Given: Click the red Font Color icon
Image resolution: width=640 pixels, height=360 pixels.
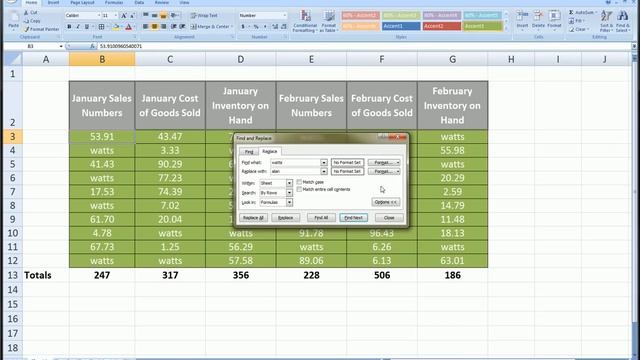Looking at the screenshot, I should click(x=129, y=27).
